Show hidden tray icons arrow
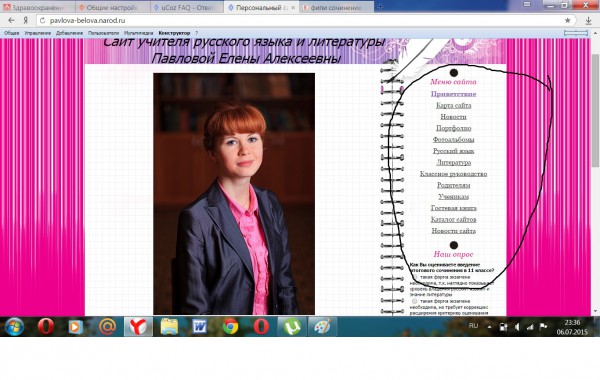Screen dimensions: 600x380 pos(489,327)
